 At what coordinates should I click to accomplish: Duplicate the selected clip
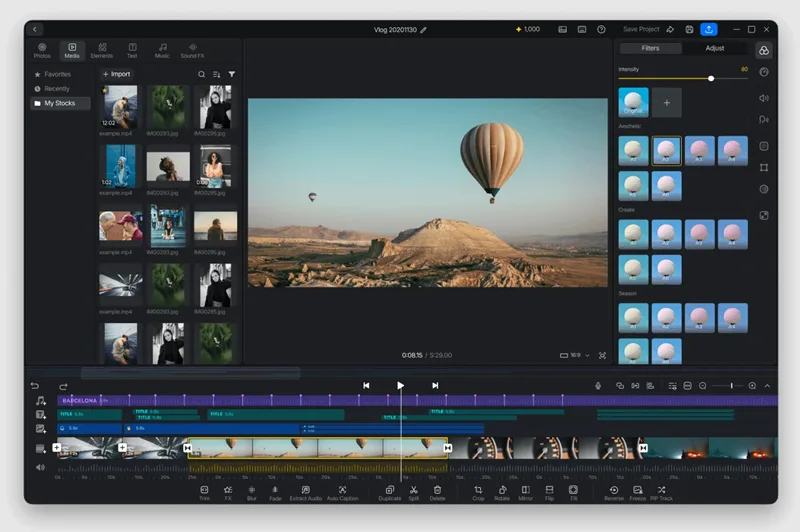pos(390,493)
